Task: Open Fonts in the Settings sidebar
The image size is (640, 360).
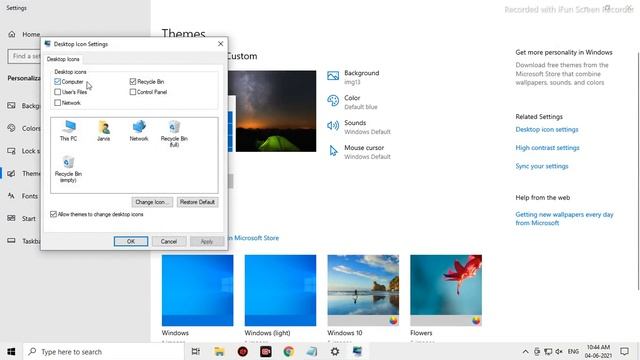Action: 22,196
